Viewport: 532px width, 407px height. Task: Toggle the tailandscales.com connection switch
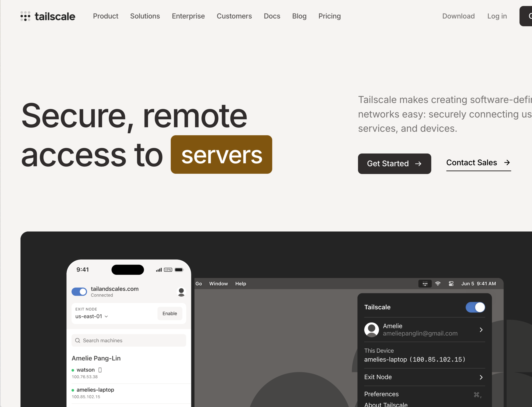(x=79, y=292)
